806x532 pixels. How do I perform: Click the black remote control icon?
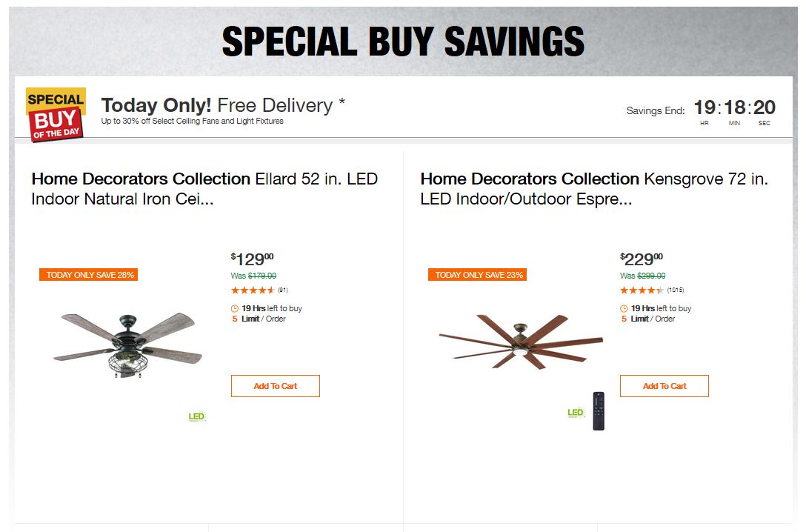coord(599,411)
